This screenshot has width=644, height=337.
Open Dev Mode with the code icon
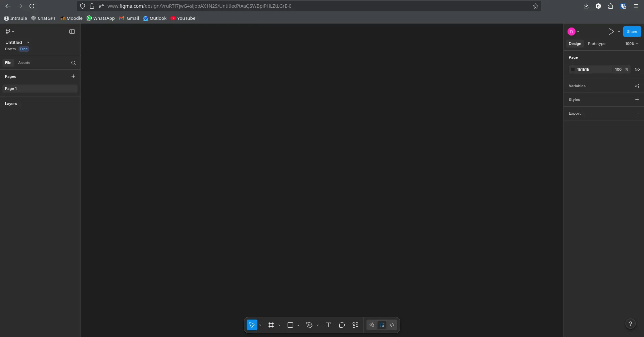click(x=392, y=325)
